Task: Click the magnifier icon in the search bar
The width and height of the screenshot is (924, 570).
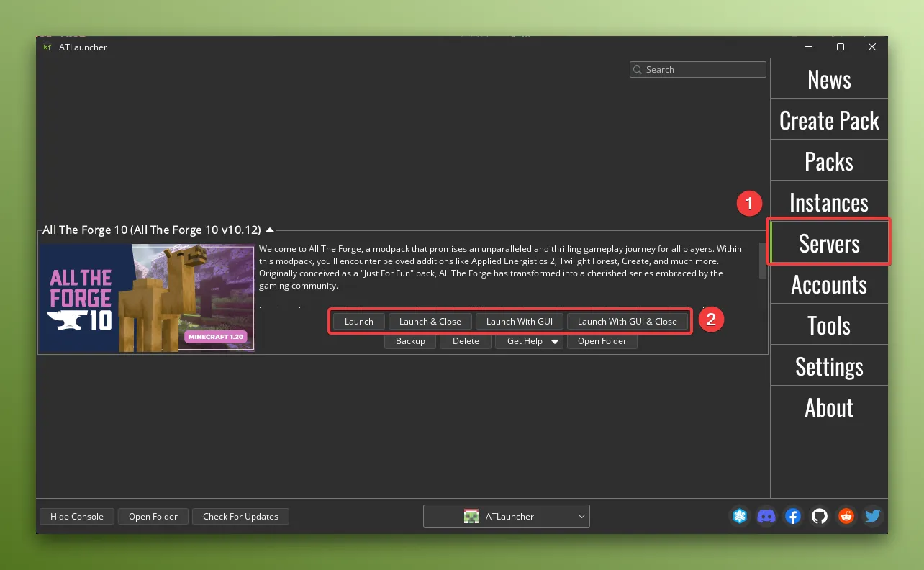Action: pos(637,69)
